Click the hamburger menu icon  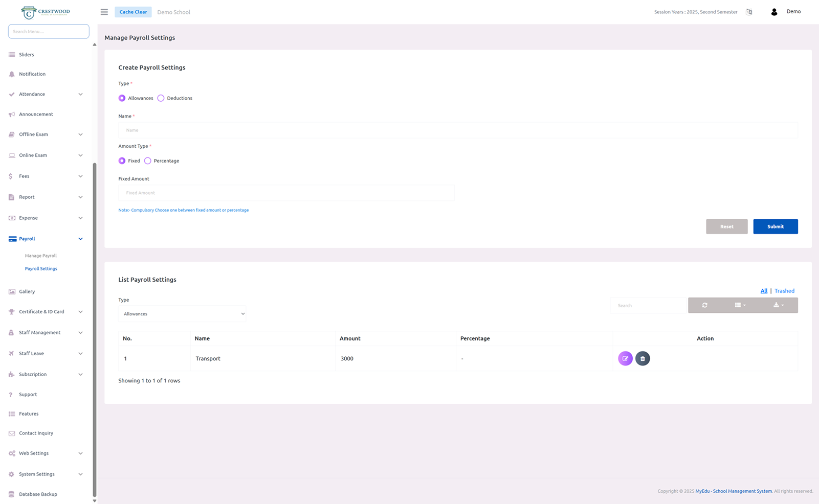pos(104,12)
